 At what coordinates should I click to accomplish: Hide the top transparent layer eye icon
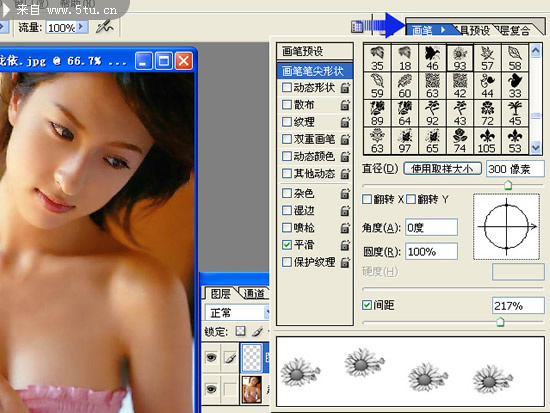(x=211, y=358)
